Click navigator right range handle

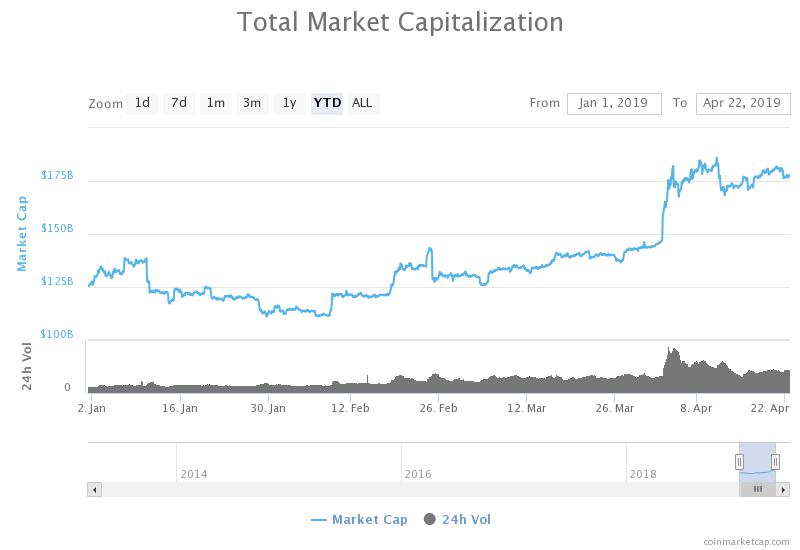pos(776,461)
